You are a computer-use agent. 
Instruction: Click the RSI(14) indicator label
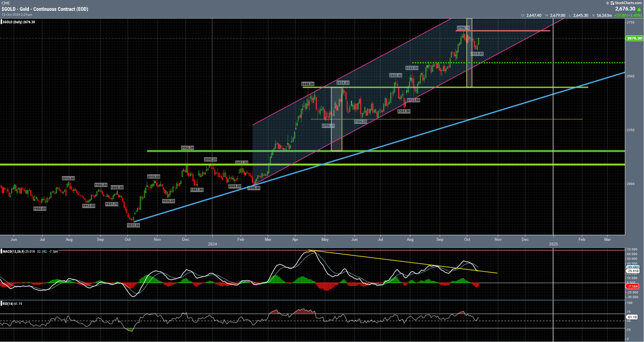(8, 304)
